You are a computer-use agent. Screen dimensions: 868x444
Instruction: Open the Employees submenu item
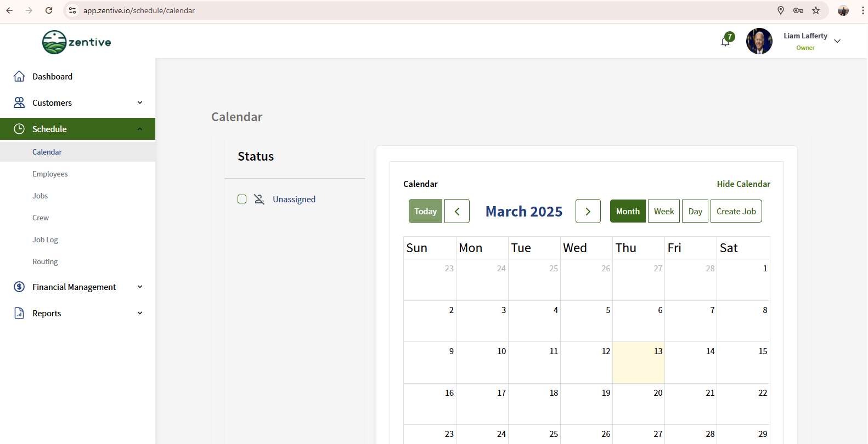click(50, 174)
